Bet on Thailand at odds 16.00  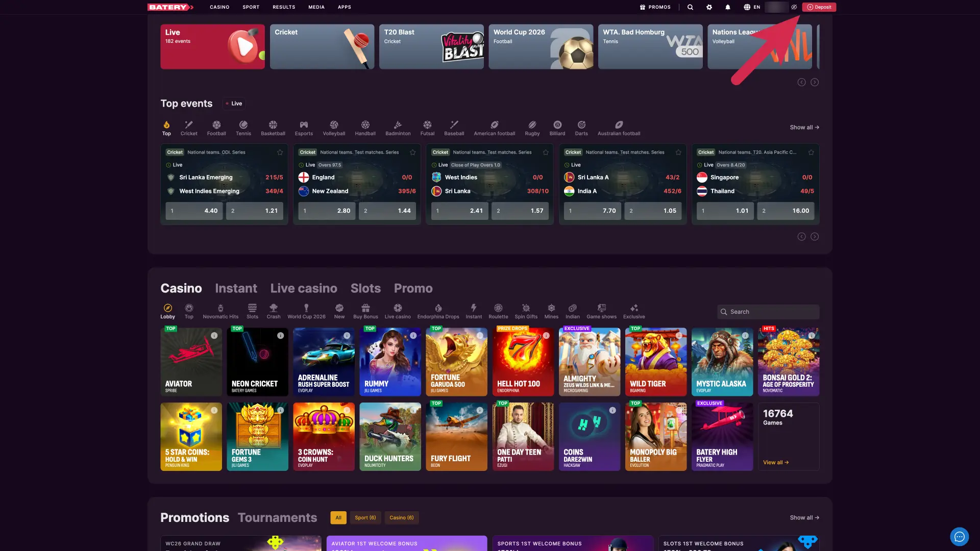[786, 211]
